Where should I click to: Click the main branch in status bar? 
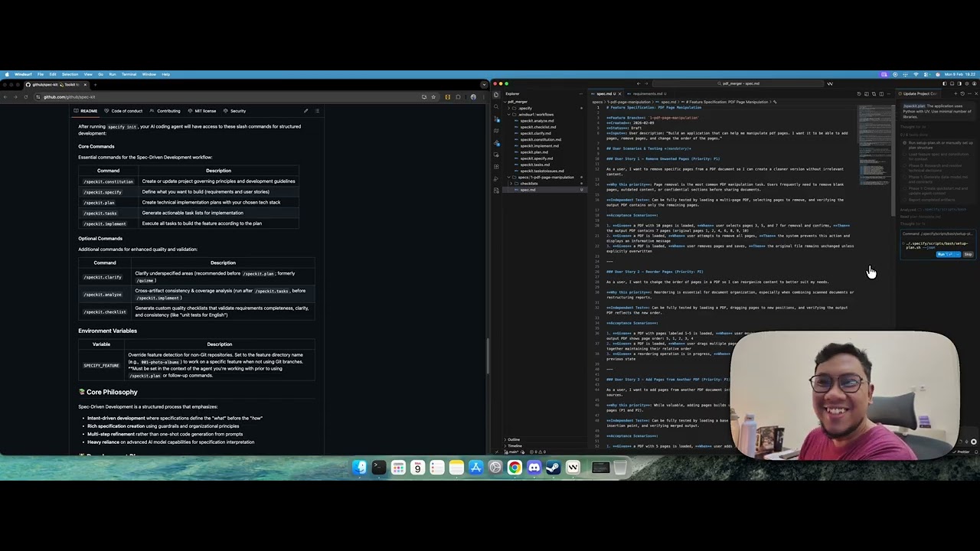pos(513,452)
